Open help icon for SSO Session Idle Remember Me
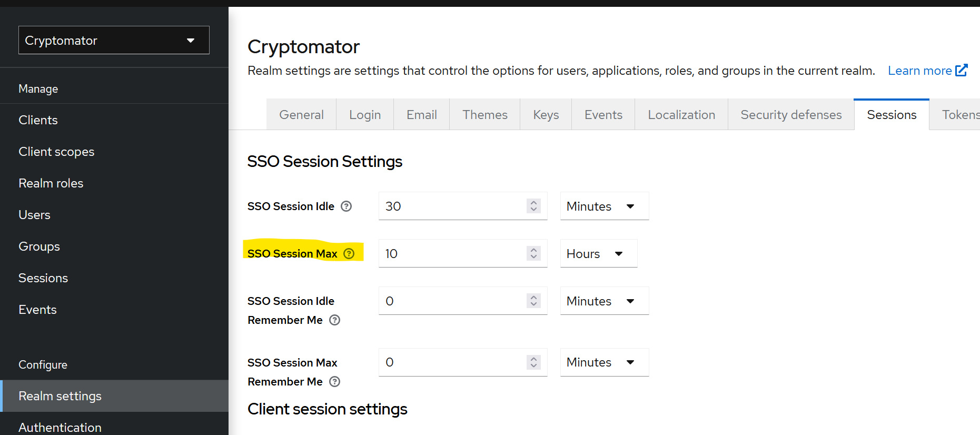The width and height of the screenshot is (980, 435). (x=334, y=320)
